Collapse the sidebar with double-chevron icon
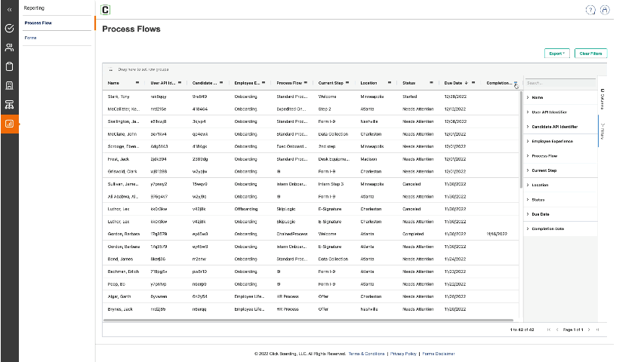This screenshot has height=362, width=644. [9, 9]
